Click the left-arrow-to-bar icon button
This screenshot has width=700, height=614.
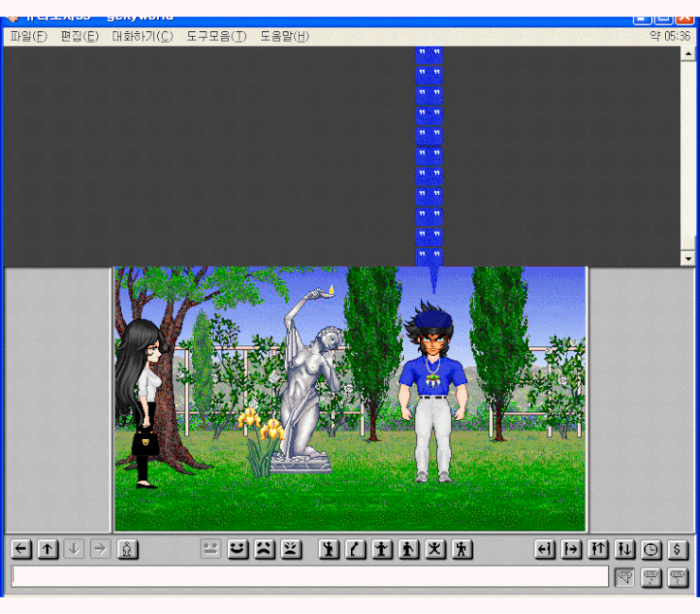[x=545, y=549]
